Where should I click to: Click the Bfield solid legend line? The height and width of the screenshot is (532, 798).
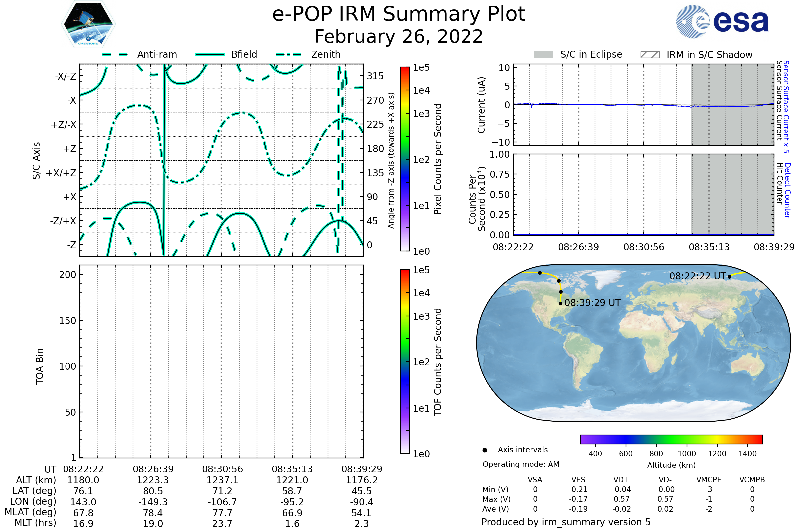(x=210, y=54)
